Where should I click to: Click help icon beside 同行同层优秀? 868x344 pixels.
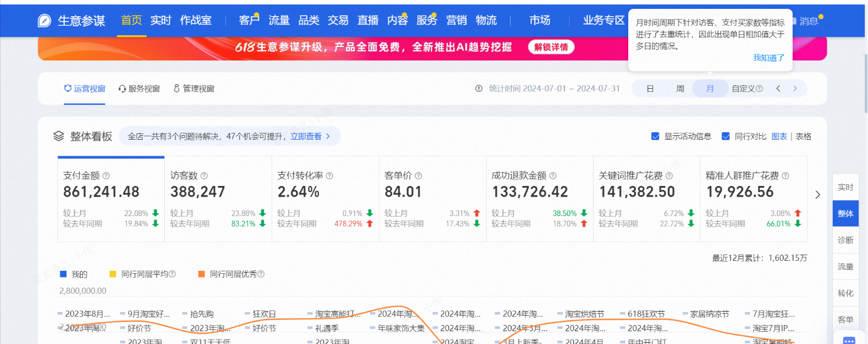tap(260, 274)
